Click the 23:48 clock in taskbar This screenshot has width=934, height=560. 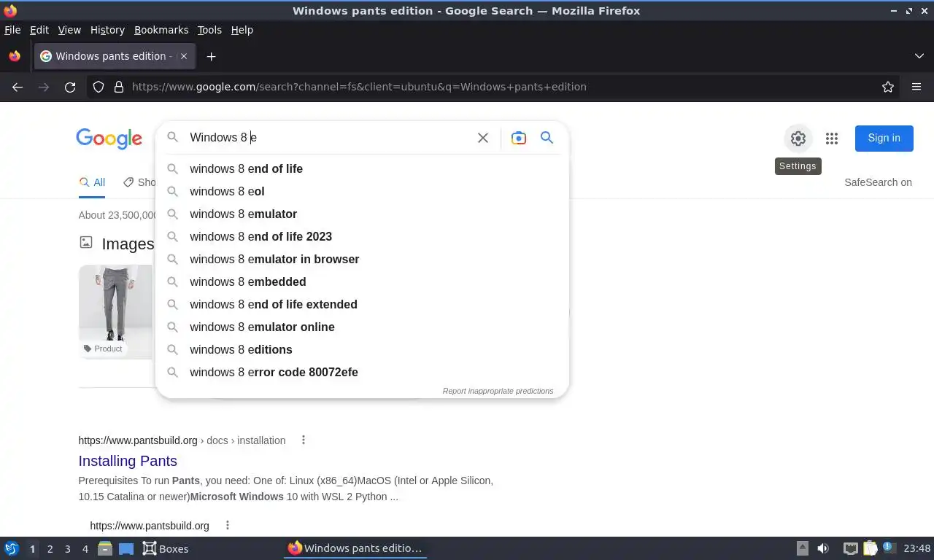point(916,548)
